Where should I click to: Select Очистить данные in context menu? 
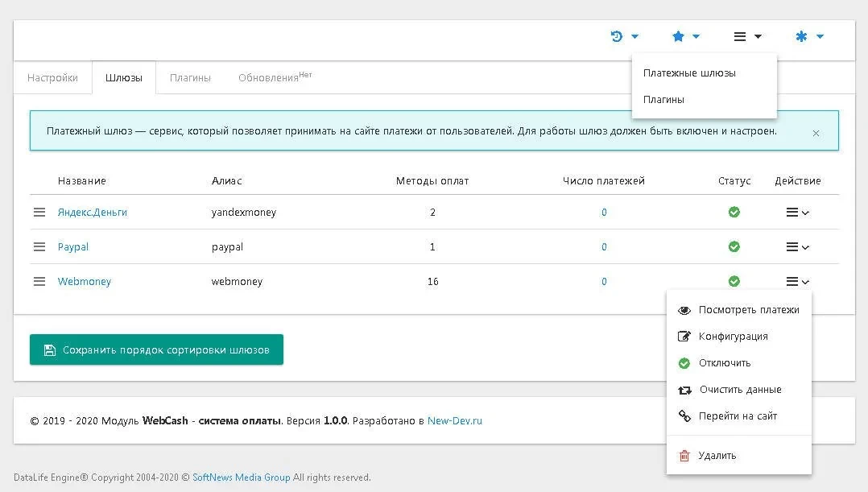(738, 390)
